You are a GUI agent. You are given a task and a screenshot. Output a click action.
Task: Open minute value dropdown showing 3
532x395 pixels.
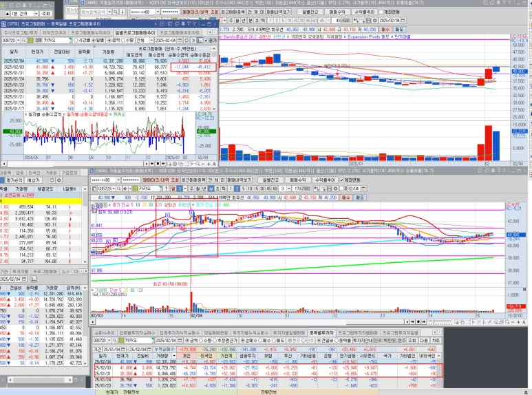click(289, 189)
